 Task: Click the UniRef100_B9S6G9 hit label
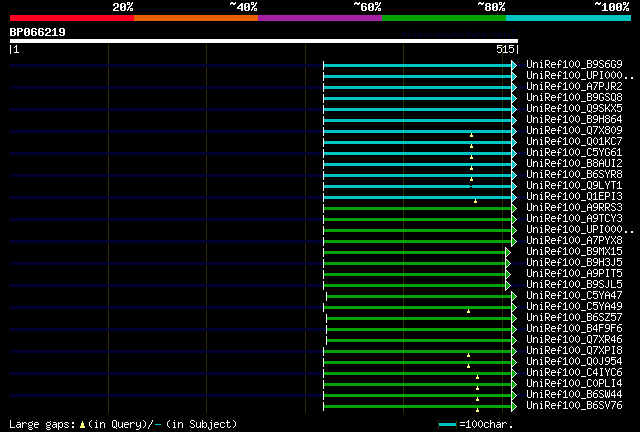coord(574,65)
